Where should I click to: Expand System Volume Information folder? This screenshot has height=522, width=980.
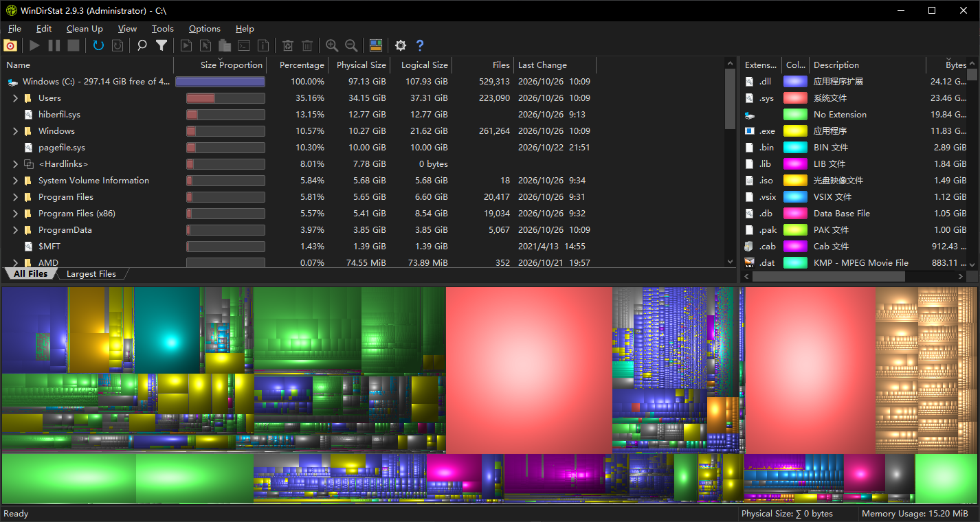click(15, 181)
